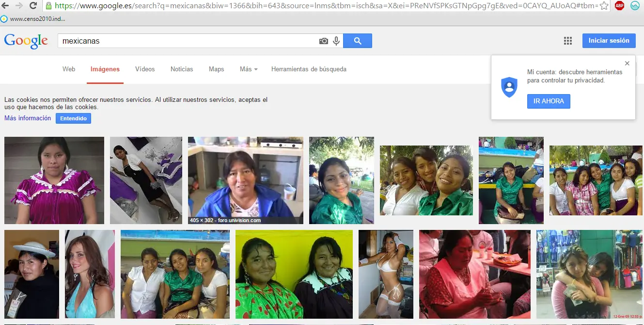The image size is (644, 325).
Task: Open Herramientas de búsqueda
Action: 309,69
